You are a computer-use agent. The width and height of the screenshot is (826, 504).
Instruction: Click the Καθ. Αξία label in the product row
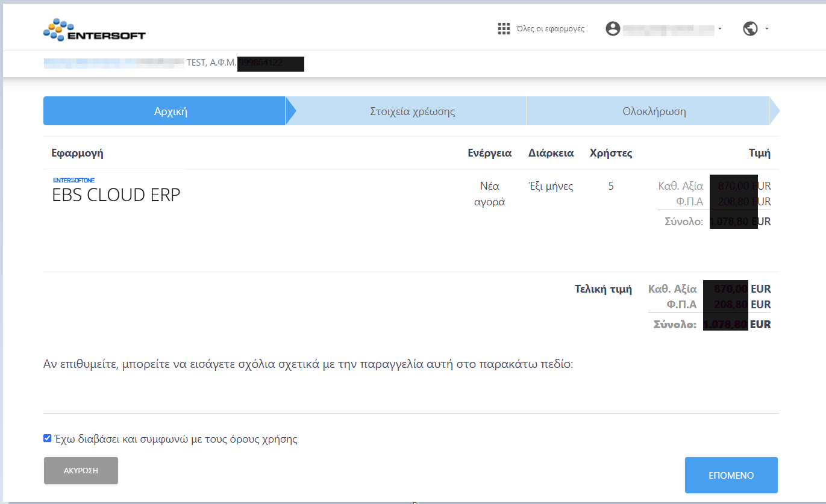click(681, 187)
